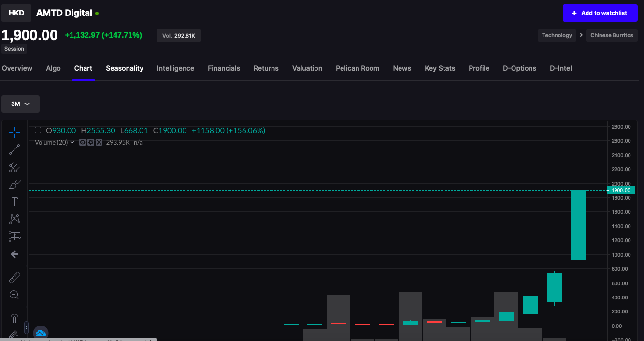Screen dimensions: 644x341
Task: Choose the pitchfork drawing tool
Action: (14, 167)
